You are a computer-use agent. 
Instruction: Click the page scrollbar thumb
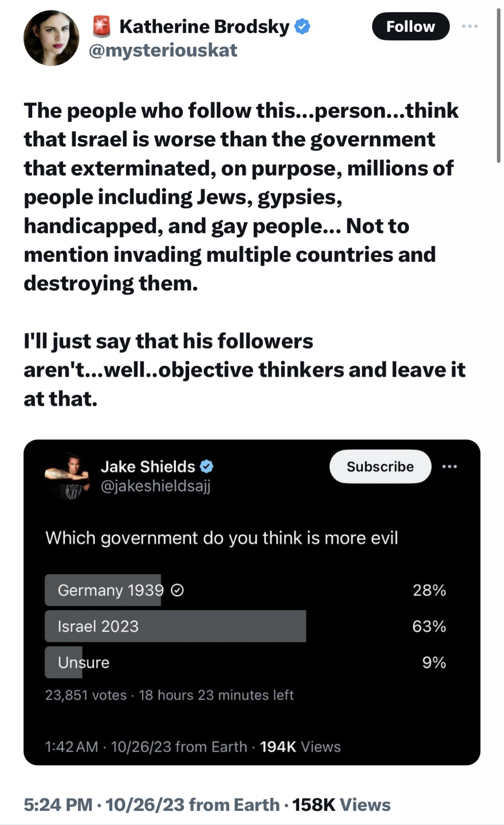pyautogui.click(x=499, y=85)
